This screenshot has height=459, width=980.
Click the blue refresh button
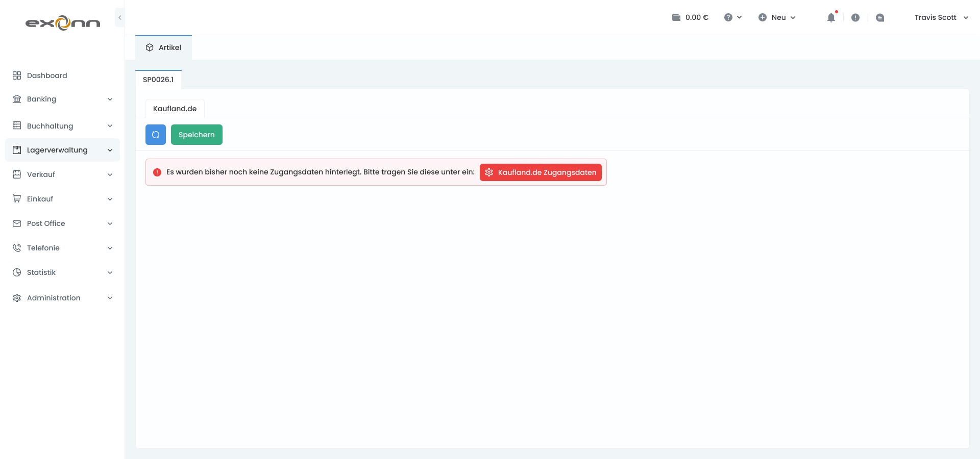[156, 135]
